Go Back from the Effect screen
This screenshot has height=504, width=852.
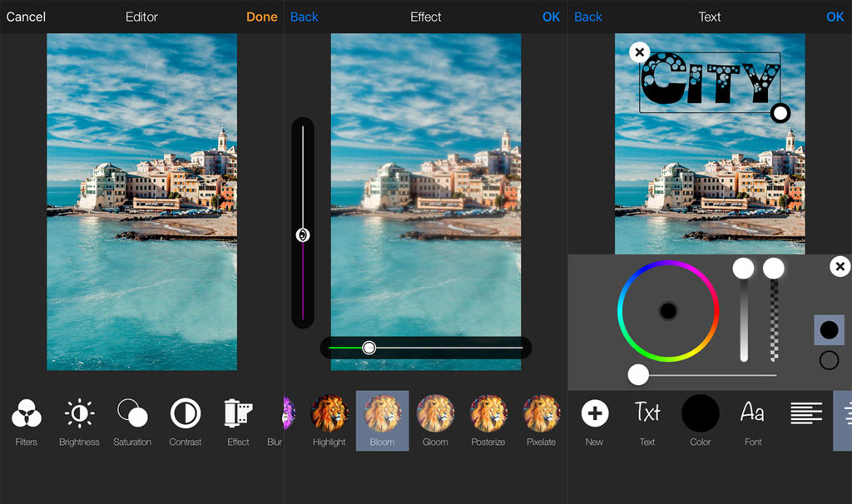coord(304,17)
